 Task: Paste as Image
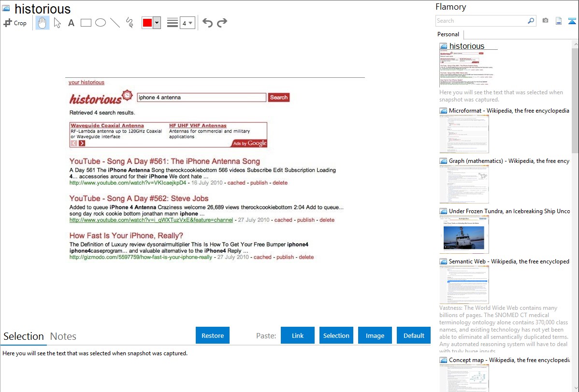[x=375, y=335]
